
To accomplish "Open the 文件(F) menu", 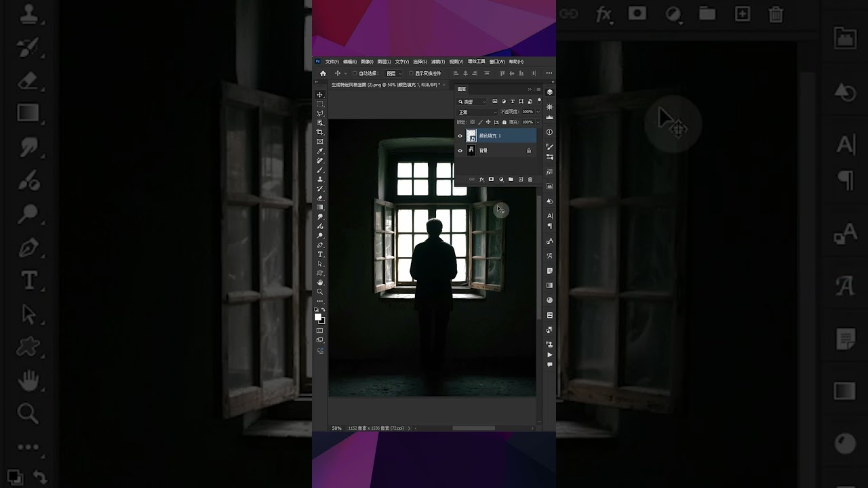I will (x=332, y=62).
